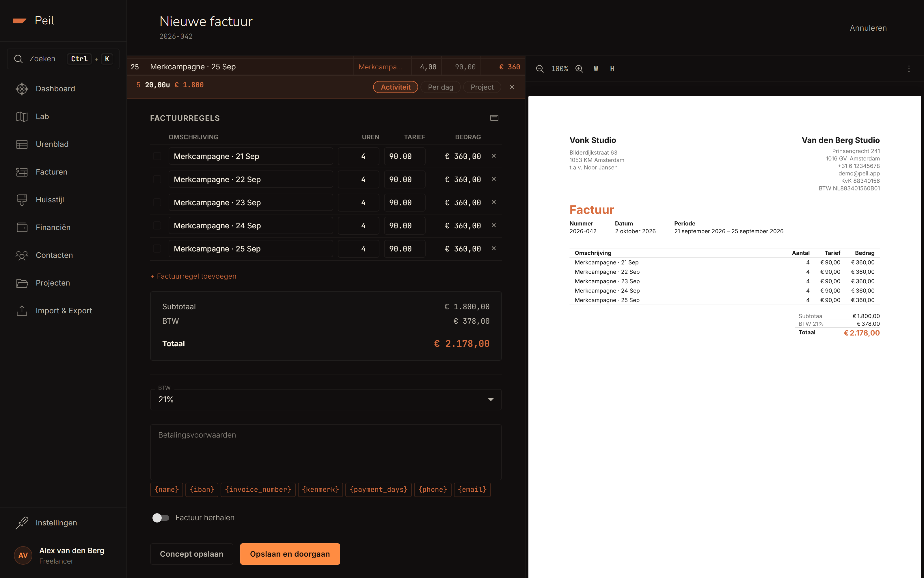Open the Lab section
This screenshot has height=578, width=924.
click(64, 116)
